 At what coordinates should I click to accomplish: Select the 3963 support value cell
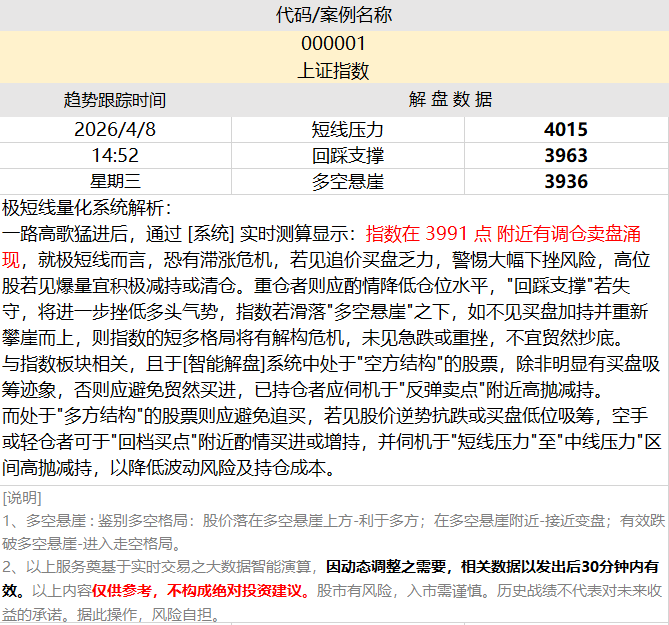pos(566,156)
